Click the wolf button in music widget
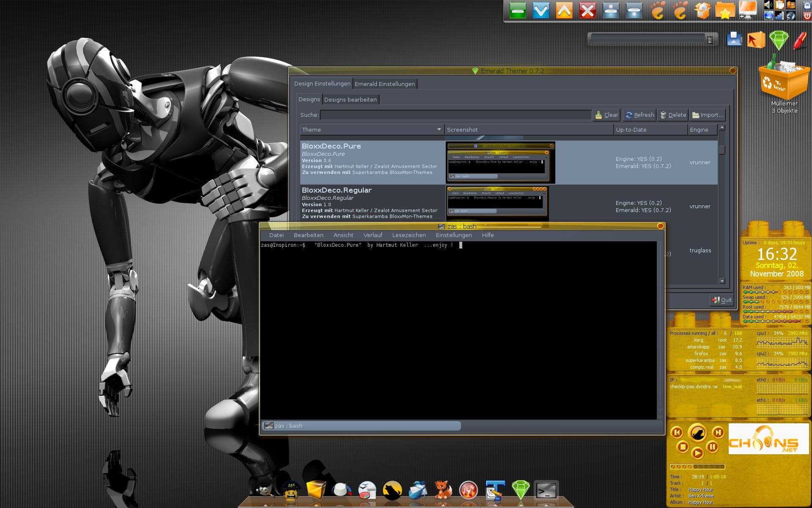Viewport: 812px width, 508px height. (697, 433)
